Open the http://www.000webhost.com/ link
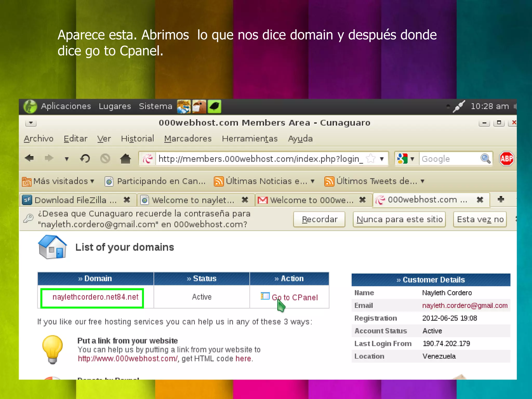Image resolution: width=532 pixels, height=399 pixels. tap(128, 359)
